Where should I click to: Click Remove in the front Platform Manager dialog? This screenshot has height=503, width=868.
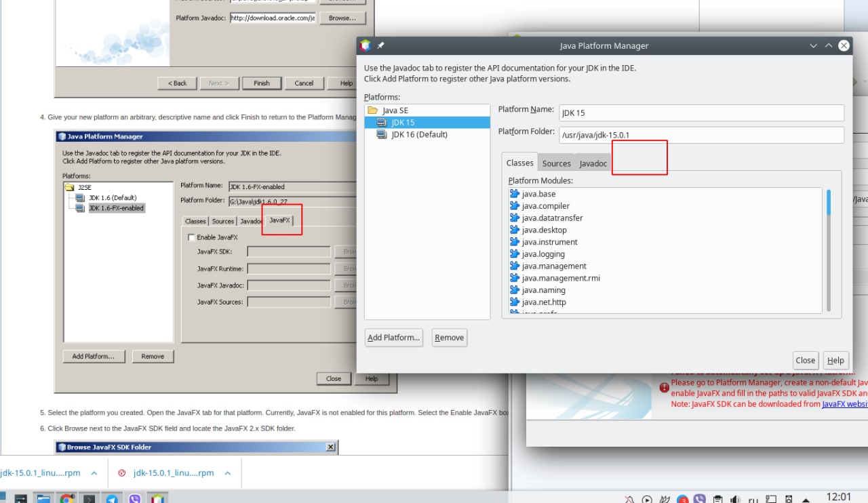click(450, 338)
